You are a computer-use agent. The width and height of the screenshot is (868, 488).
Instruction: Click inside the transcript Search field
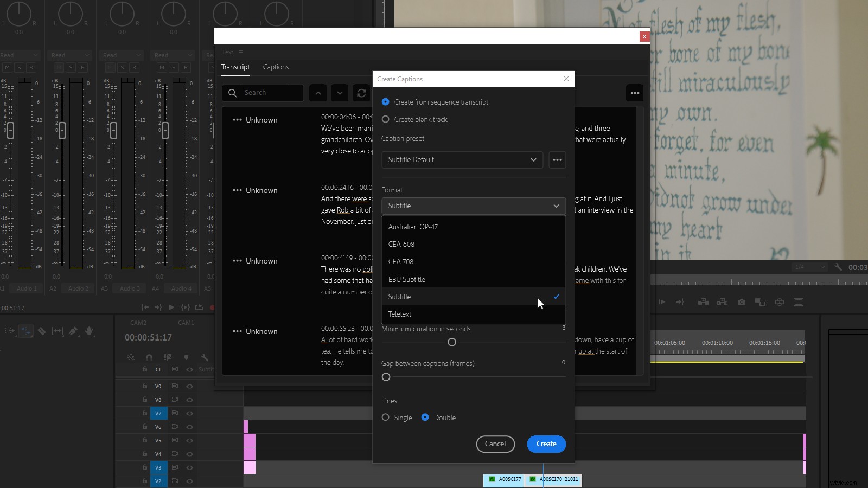(x=269, y=93)
